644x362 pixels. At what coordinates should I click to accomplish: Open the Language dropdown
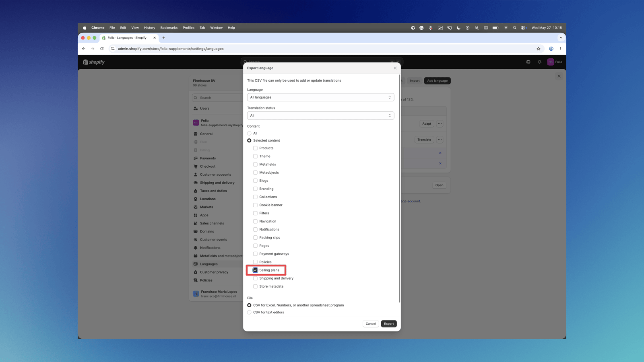tap(320, 97)
